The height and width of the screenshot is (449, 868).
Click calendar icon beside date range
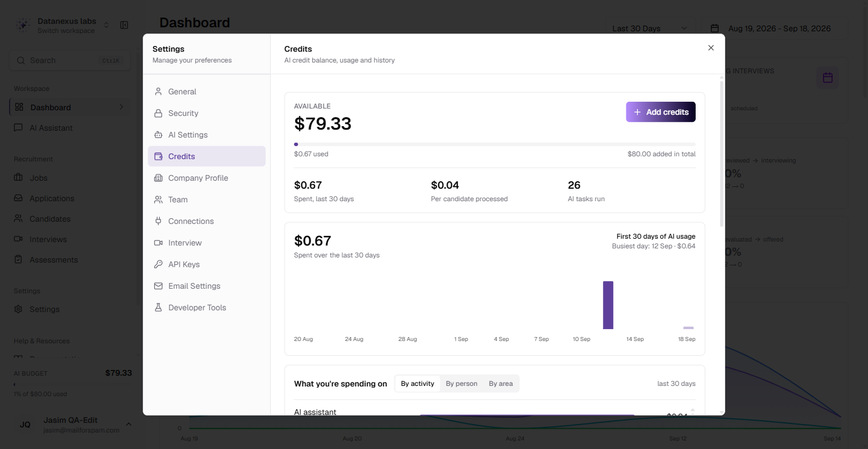pyautogui.click(x=716, y=28)
